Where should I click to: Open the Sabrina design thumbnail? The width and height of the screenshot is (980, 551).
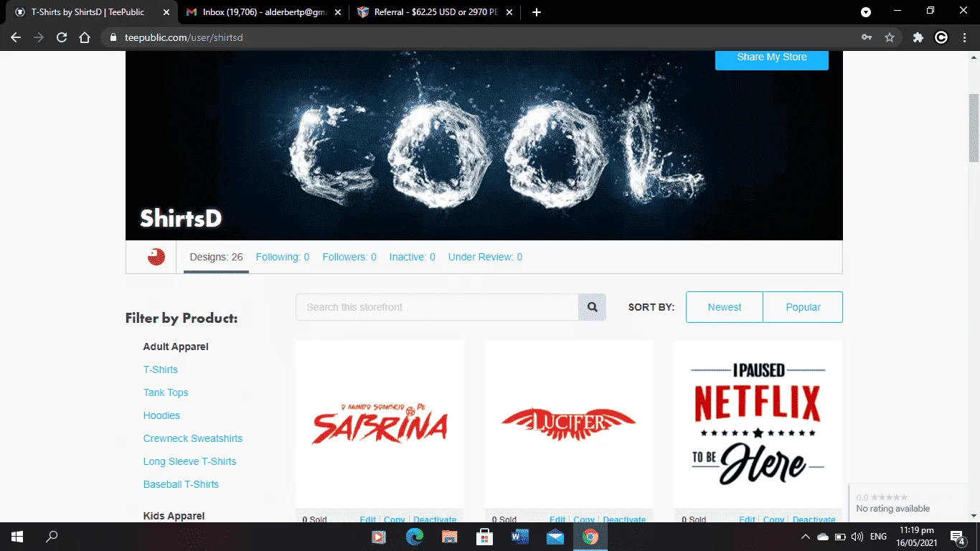tap(379, 424)
